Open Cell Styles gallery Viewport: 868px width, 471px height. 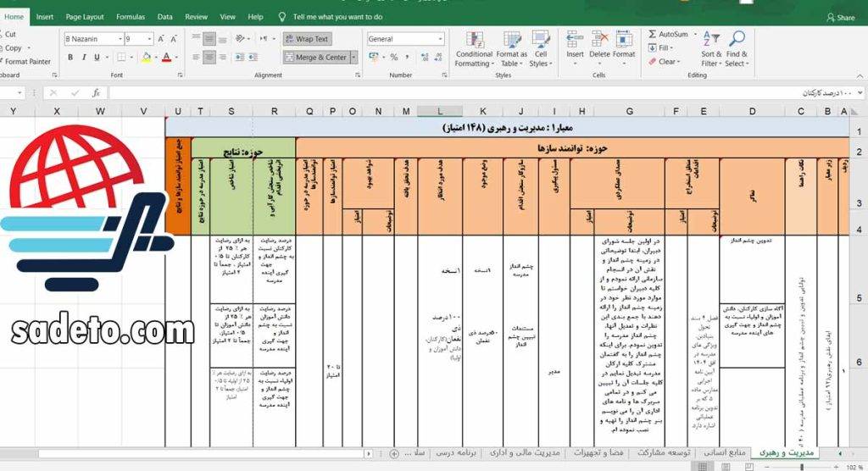[x=541, y=48]
